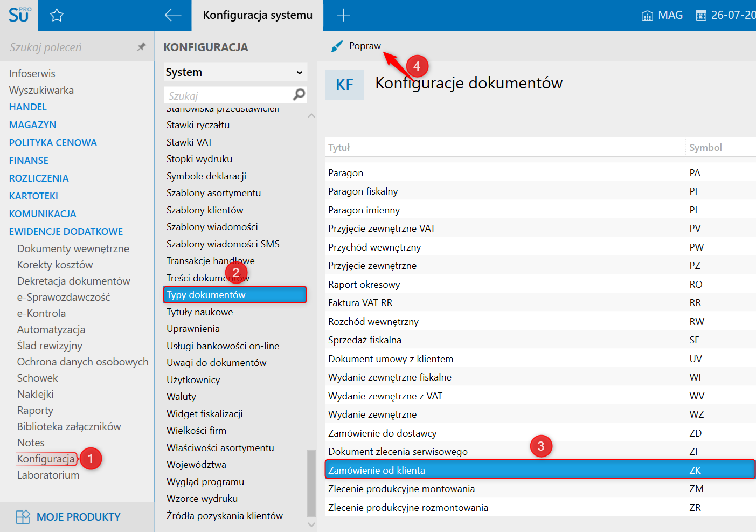The height and width of the screenshot is (532, 756).
Task: Open Laboratorium in sidebar
Action: [48, 475]
